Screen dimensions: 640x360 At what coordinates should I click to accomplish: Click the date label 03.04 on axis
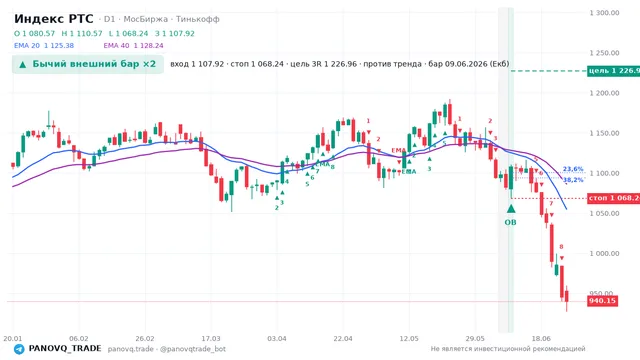tap(277, 338)
